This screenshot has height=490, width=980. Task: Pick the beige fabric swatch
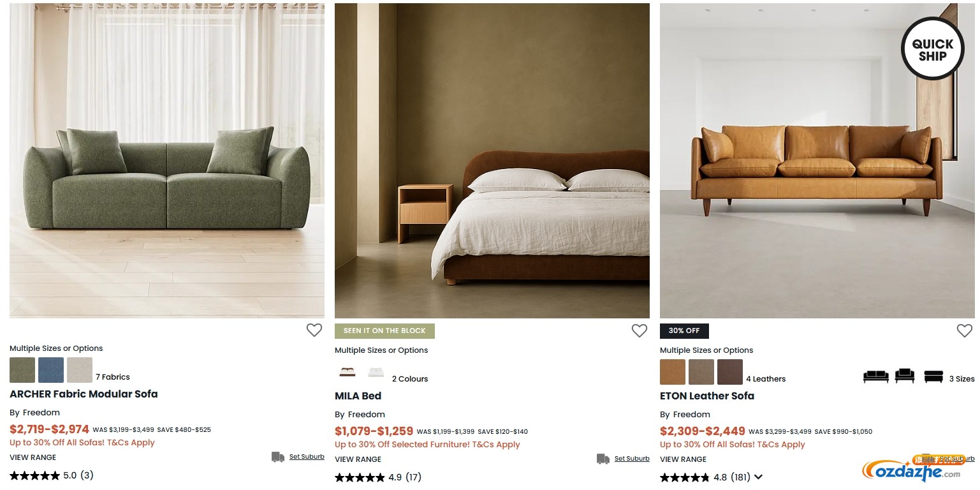80,370
